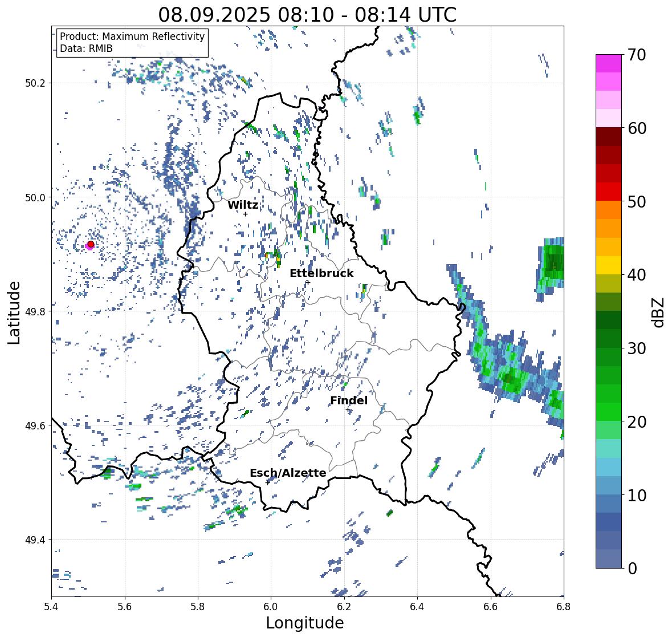Screen dimensions: 672x637
Task: Click the 5.8 longitude tick label
Action: (198, 607)
